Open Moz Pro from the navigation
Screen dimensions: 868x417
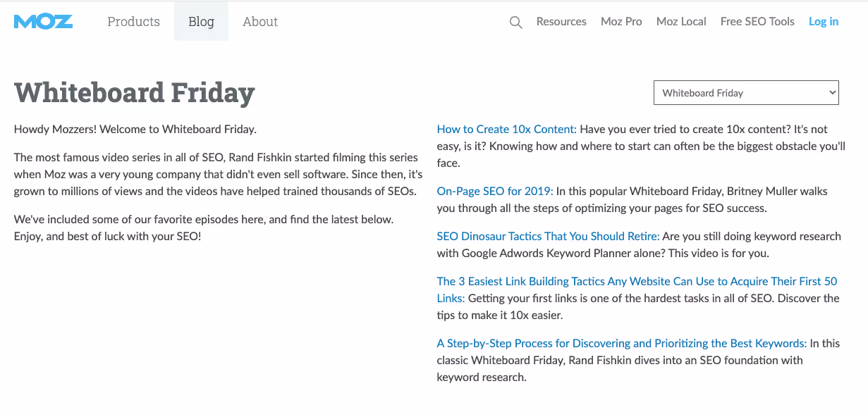click(621, 22)
